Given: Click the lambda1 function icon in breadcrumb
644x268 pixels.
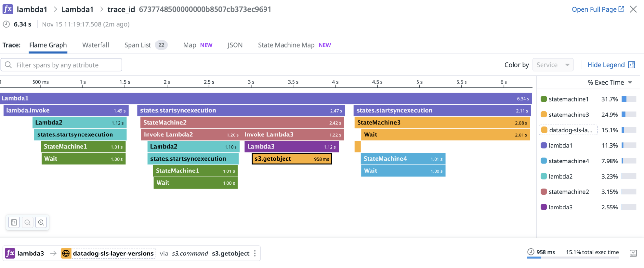Looking at the screenshot, I should (8, 9).
